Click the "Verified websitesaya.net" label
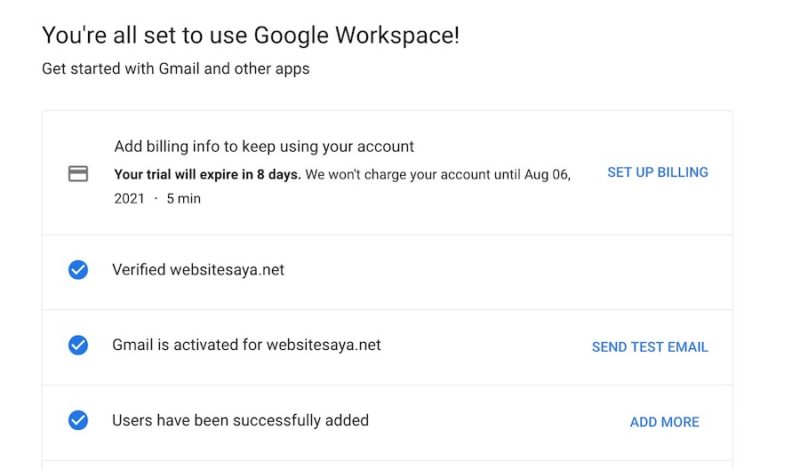Viewport: 800px width, 469px height. click(198, 270)
